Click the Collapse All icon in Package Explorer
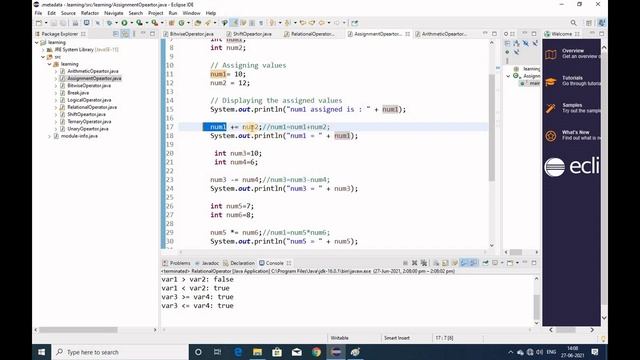640x360 pixels. point(116,34)
